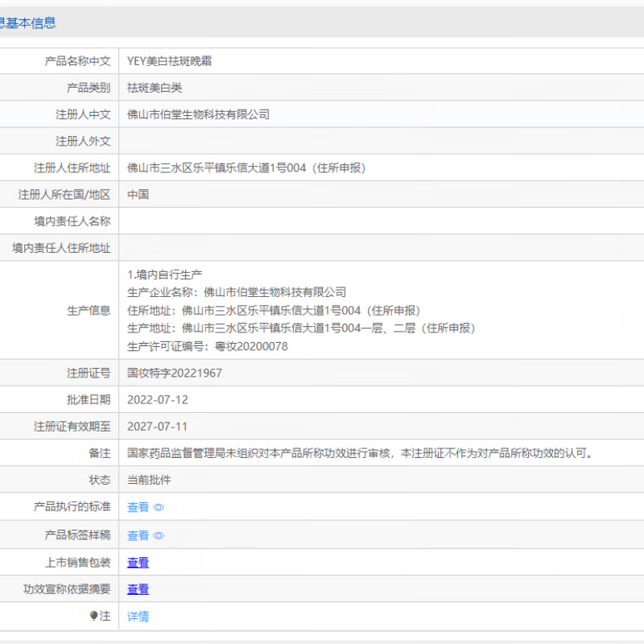Open the 详情 link in the bottom row
644x644 pixels.
point(138,616)
